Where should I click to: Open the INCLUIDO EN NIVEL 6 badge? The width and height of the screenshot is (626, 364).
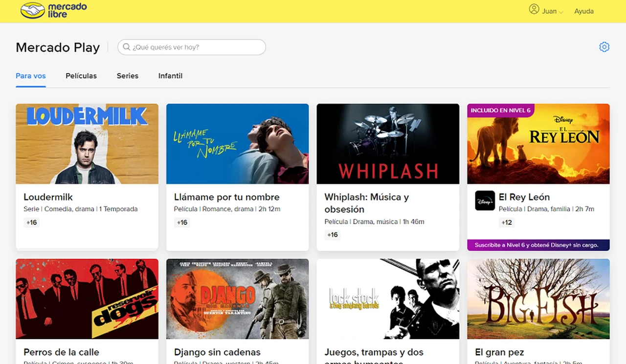coord(500,110)
